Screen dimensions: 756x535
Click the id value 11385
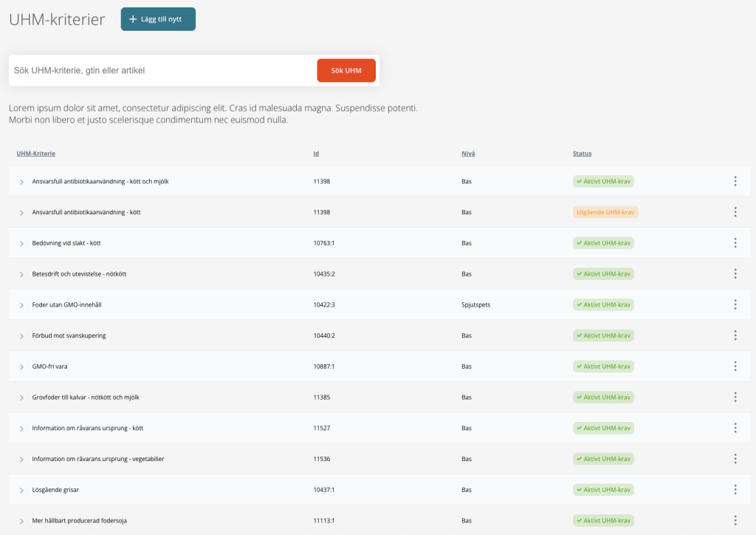(322, 398)
